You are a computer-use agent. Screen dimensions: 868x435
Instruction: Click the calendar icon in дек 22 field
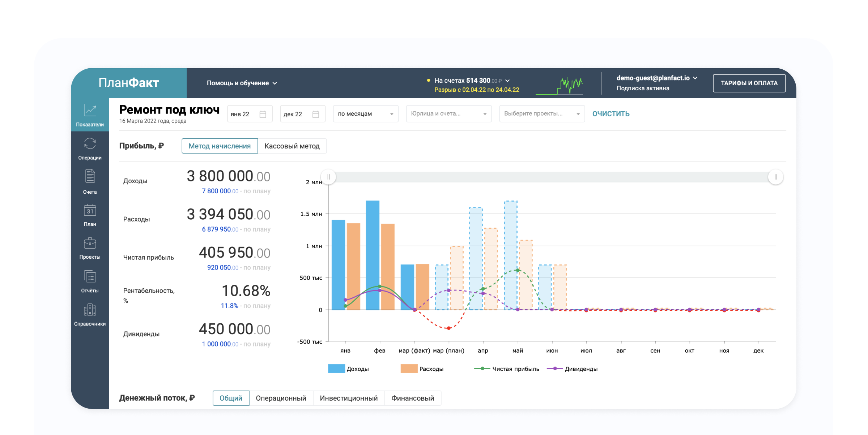coord(316,114)
